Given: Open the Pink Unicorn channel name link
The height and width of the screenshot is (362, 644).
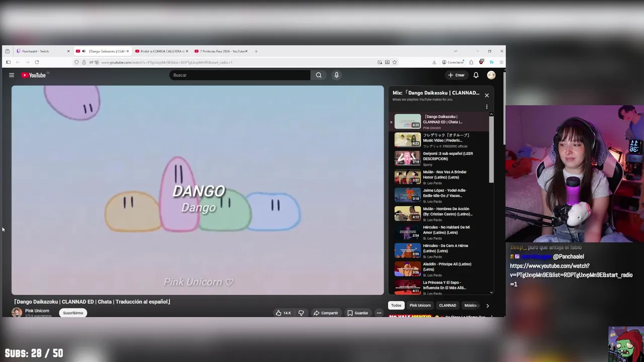Looking at the screenshot, I should tap(37, 311).
